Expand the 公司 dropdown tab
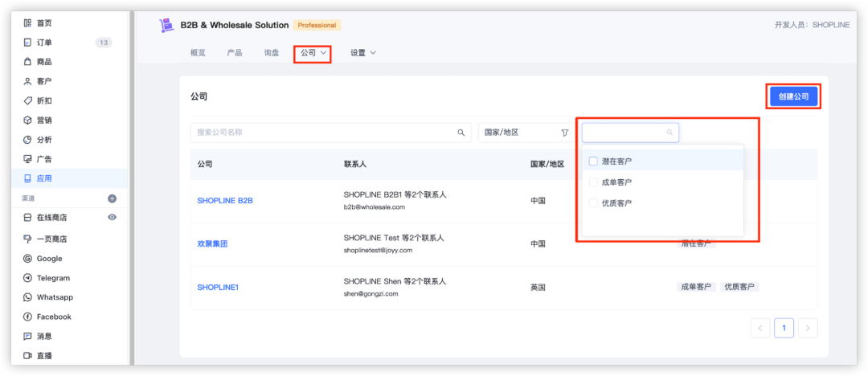 pyautogui.click(x=313, y=53)
